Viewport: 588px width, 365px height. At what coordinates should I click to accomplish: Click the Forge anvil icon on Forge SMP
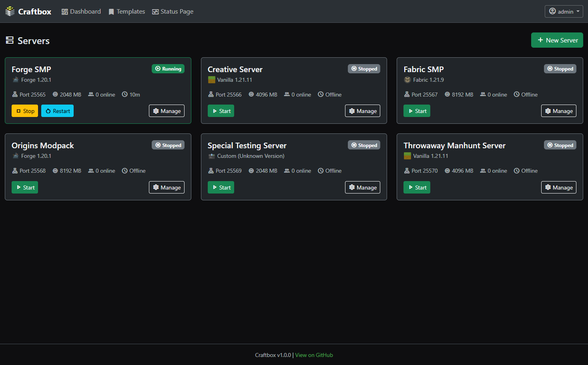point(16,80)
